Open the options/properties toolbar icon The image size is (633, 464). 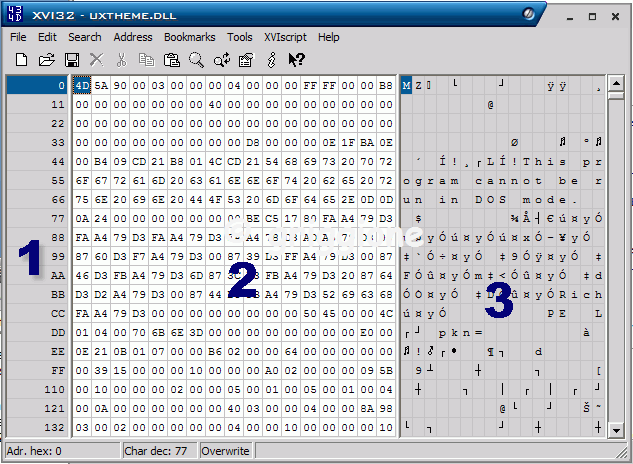point(246,60)
